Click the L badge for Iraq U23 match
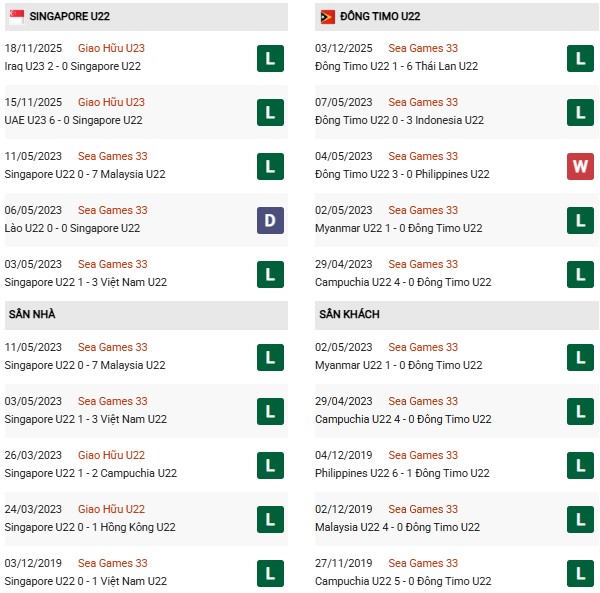The image size is (600, 593). point(269,58)
